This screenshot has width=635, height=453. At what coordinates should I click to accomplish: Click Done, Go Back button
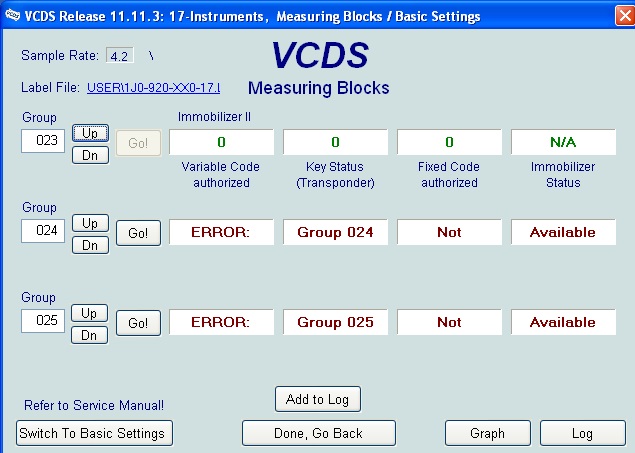coord(319,433)
